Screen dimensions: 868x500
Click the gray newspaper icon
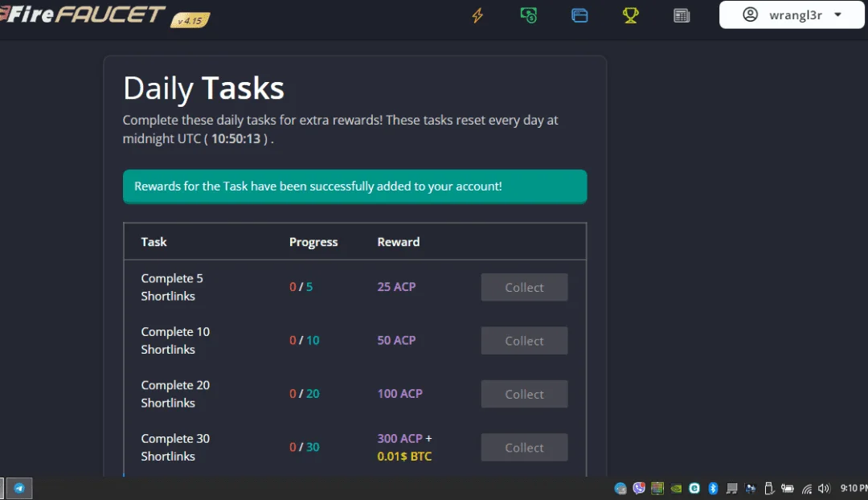[682, 15]
